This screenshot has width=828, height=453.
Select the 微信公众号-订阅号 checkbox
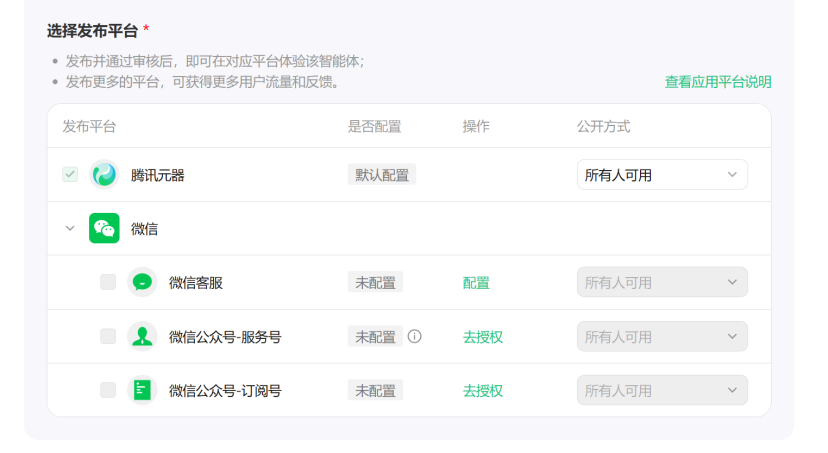[x=108, y=391]
